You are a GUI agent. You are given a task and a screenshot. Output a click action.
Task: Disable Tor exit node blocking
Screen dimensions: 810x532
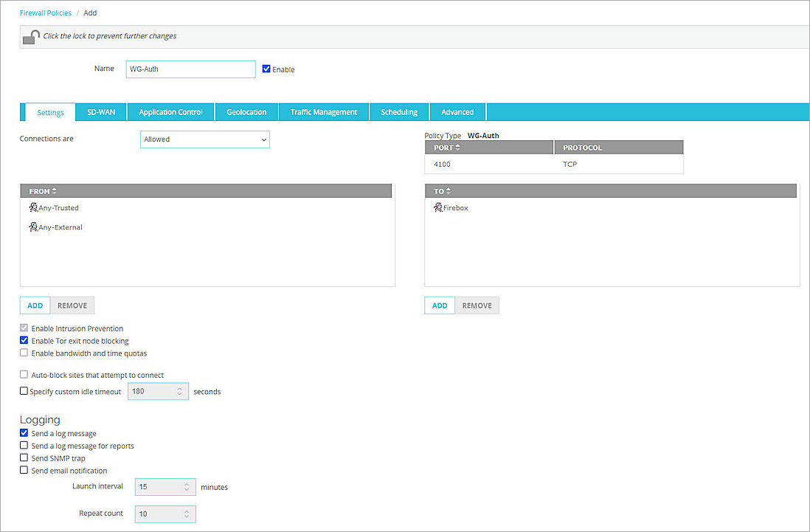24,341
